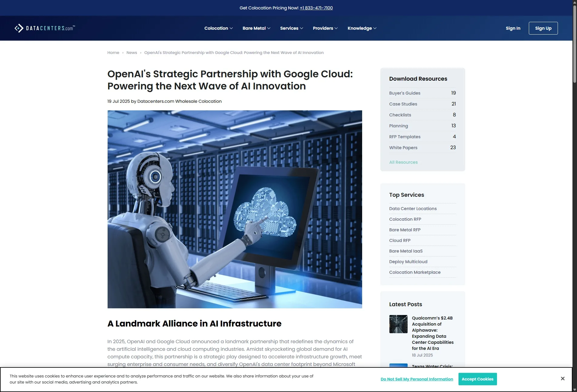Click the Latest Posts heading

coord(405,304)
